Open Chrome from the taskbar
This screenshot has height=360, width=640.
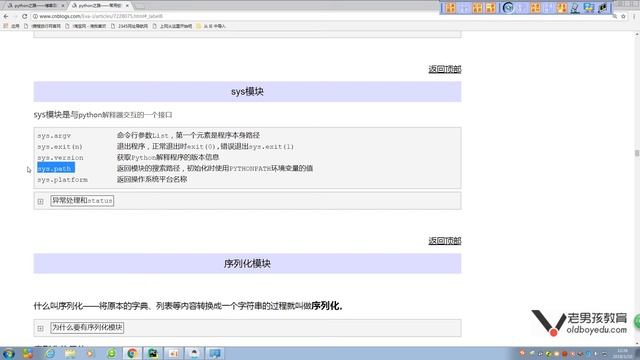132,353
